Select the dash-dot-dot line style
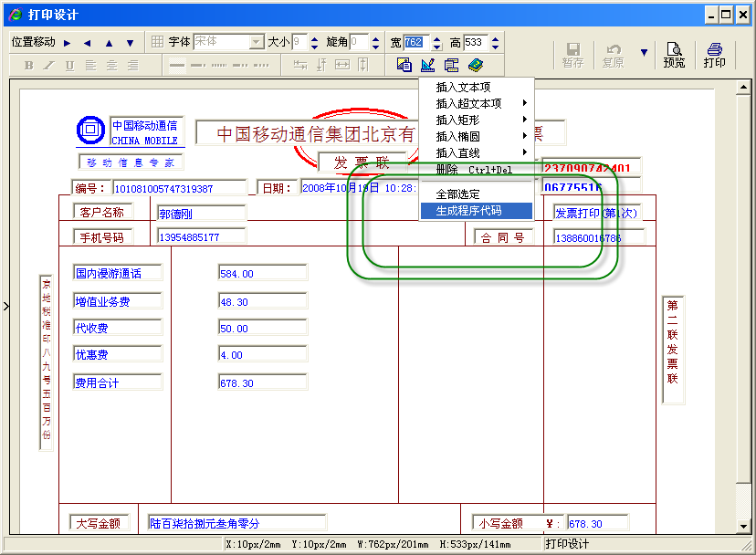 (240, 65)
